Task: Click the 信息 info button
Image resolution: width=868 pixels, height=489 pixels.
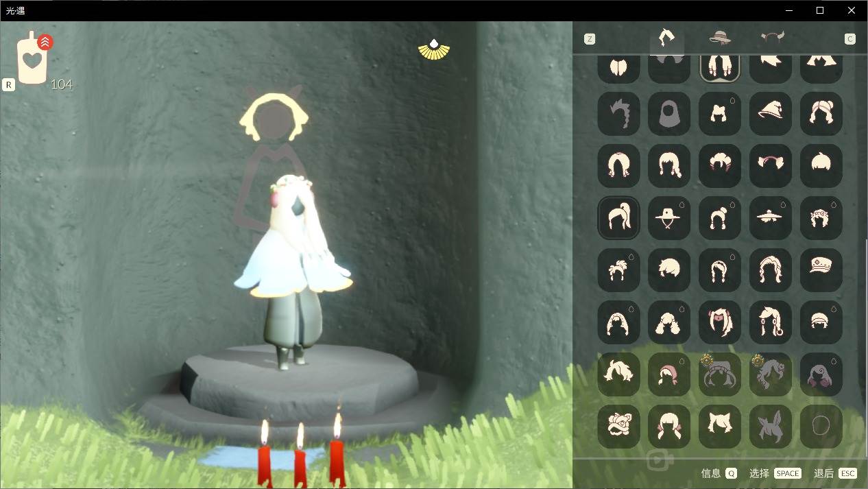Action: (719, 473)
